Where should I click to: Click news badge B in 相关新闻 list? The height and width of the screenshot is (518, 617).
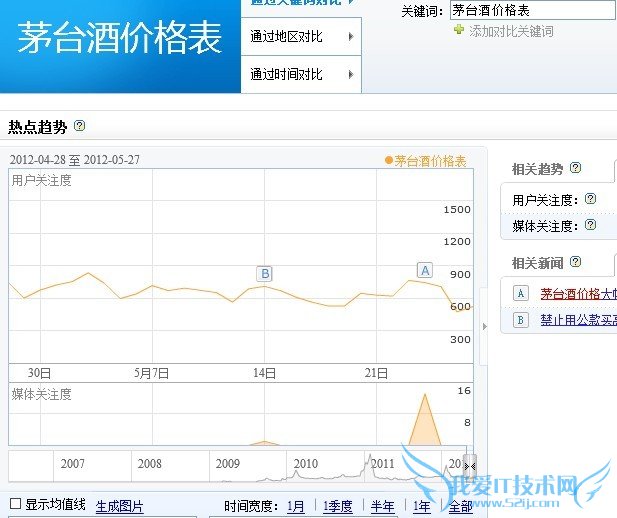point(521,320)
